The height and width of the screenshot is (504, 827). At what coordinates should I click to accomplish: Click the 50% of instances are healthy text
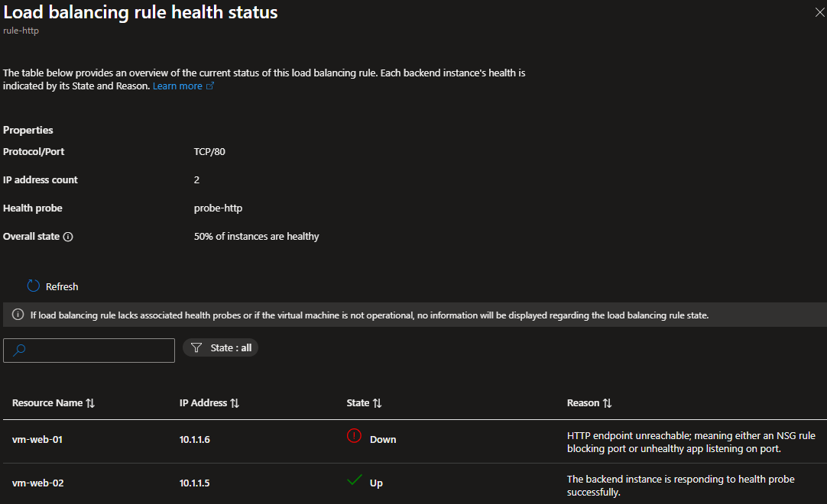pos(256,237)
